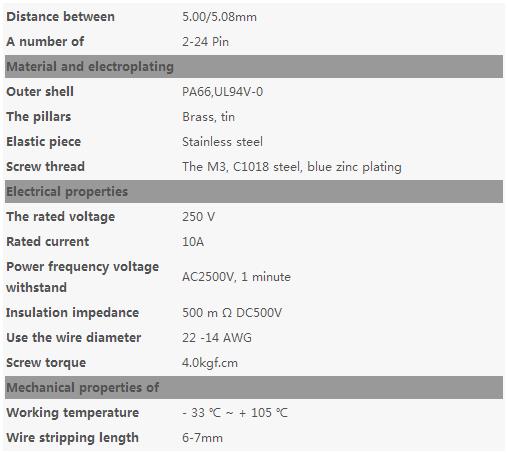The image size is (508, 453).
Task: Click the 'Stainless steel' value
Action: 222,142
